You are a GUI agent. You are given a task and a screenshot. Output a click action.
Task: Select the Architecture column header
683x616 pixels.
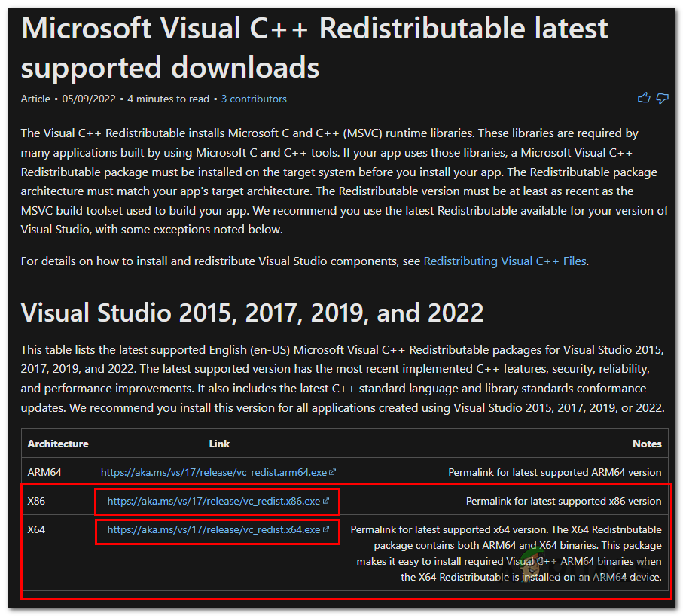tap(58, 444)
